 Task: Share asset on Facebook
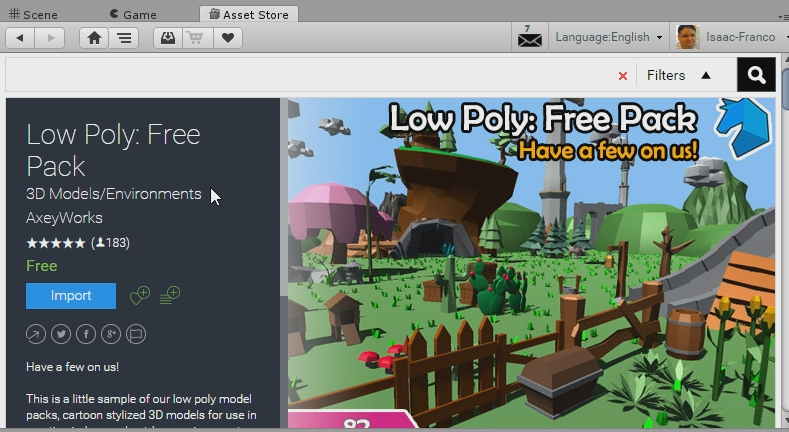point(86,334)
